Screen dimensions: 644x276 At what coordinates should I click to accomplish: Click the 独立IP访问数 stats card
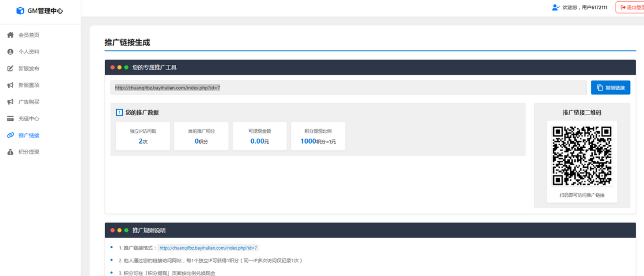[143, 136]
